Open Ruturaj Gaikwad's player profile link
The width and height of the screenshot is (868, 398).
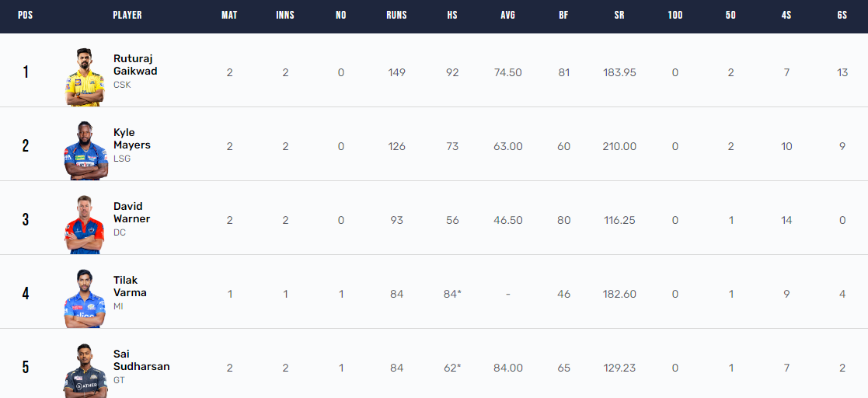(135, 65)
